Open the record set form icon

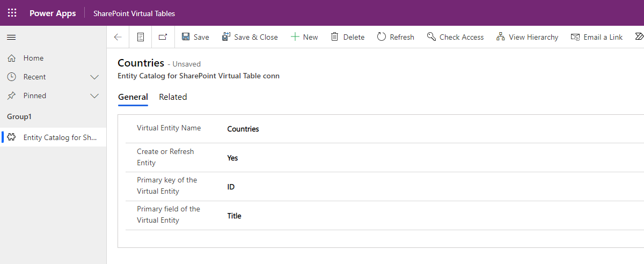pyautogui.click(x=141, y=37)
